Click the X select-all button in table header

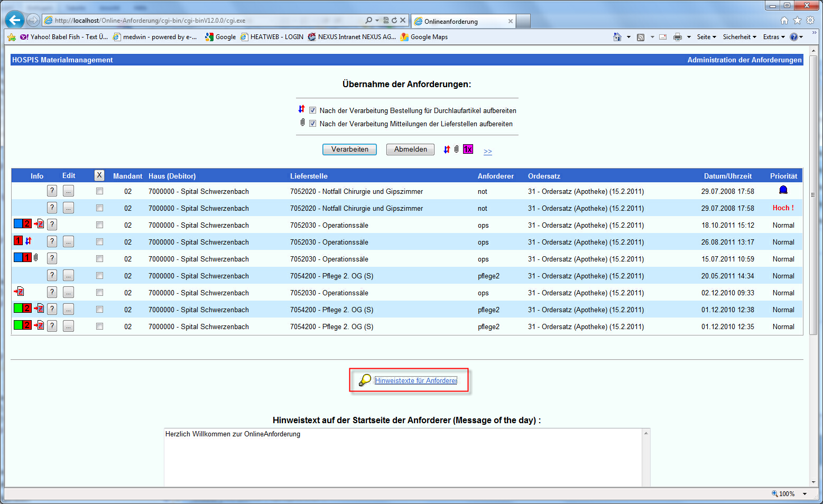coord(99,175)
